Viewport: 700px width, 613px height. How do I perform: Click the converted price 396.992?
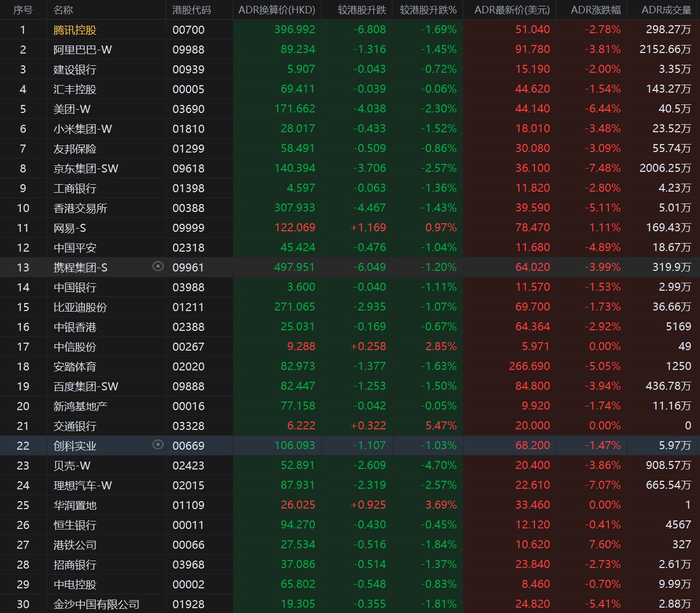[x=295, y=30]
